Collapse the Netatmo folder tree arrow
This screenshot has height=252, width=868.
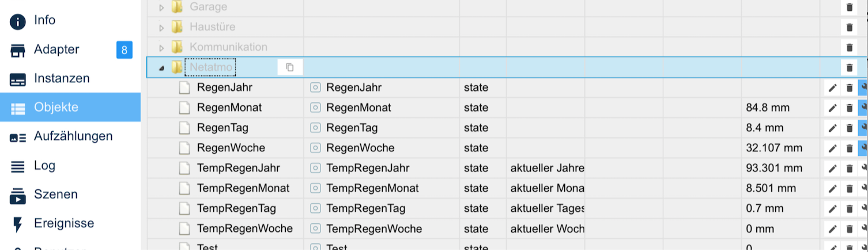click(161, 68)
